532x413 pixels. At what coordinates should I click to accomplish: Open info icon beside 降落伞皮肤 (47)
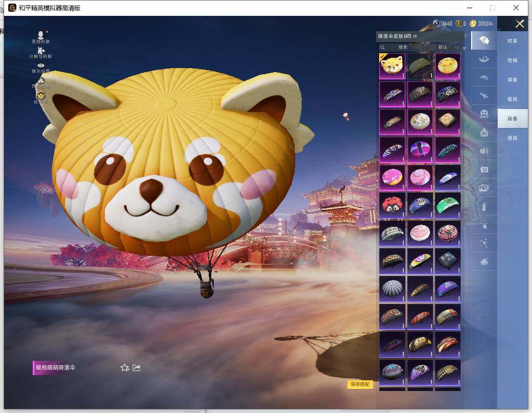[415, 36]
